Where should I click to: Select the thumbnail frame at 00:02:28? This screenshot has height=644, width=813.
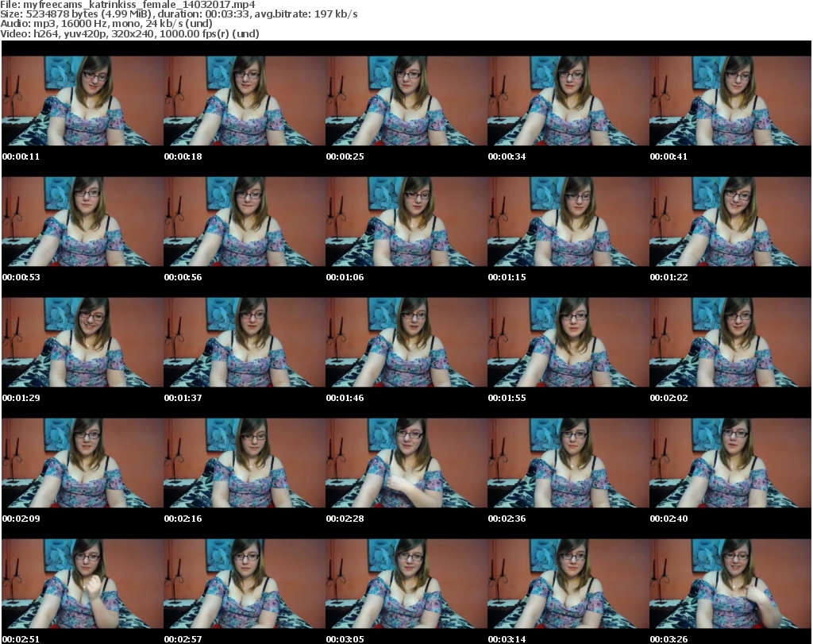[x=406, y=463]
